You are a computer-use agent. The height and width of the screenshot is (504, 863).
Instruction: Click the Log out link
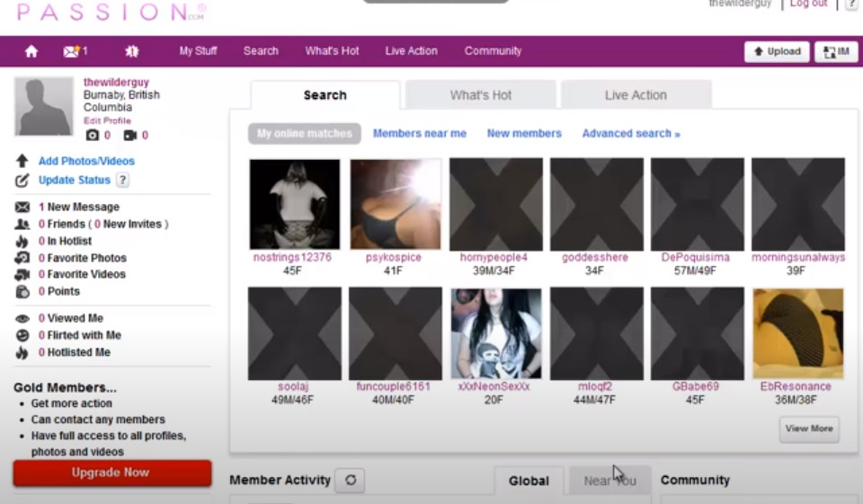click(808, 4)
